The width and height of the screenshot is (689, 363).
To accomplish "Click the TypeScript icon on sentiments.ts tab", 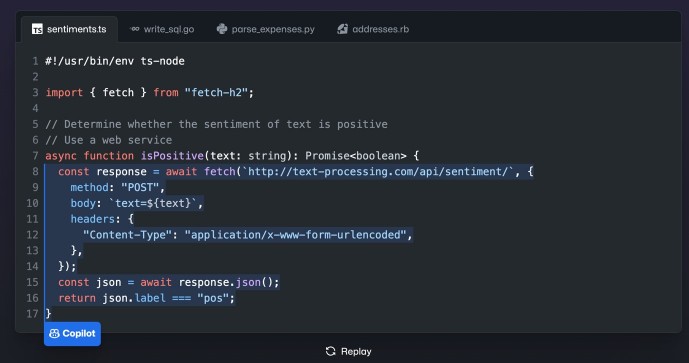I will [37, 29].
